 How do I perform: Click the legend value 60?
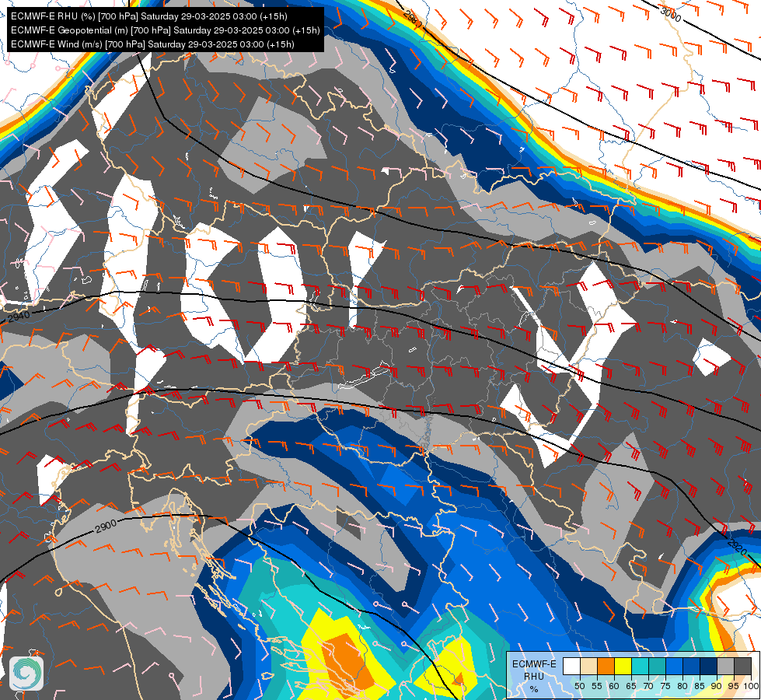coord(614,686)
